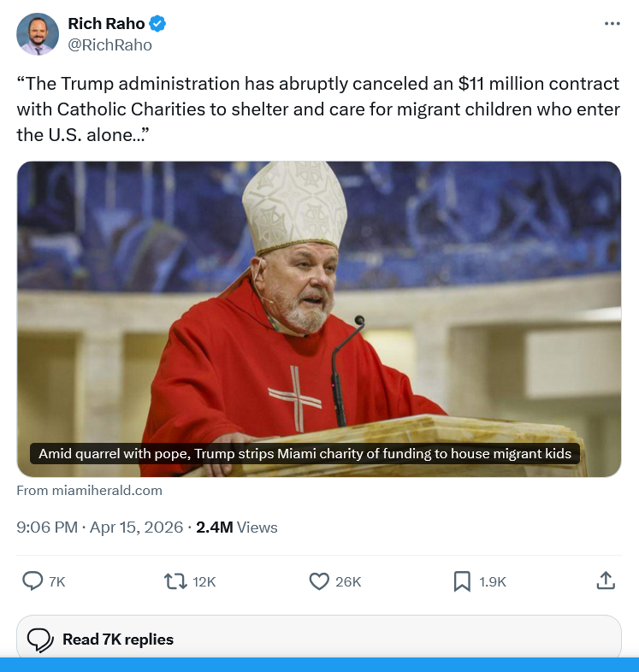Open the @RichRaho handle link
This screenshot has height=672, width=639.
pyautogui.click(x=109, y=45)
